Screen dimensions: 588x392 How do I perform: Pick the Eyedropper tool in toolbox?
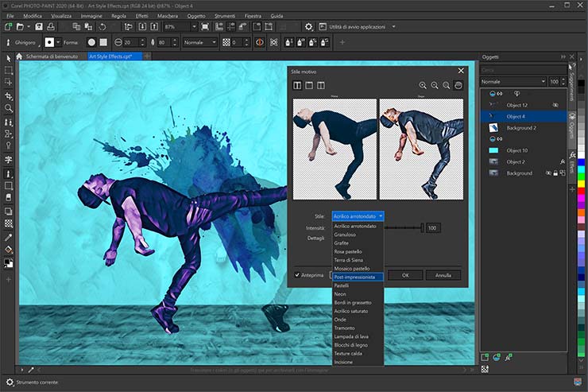point(9,237)
